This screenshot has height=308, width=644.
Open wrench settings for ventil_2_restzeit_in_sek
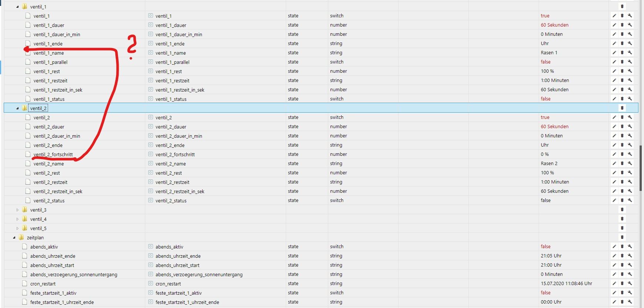pyautogui.click(x=630, y=191)
